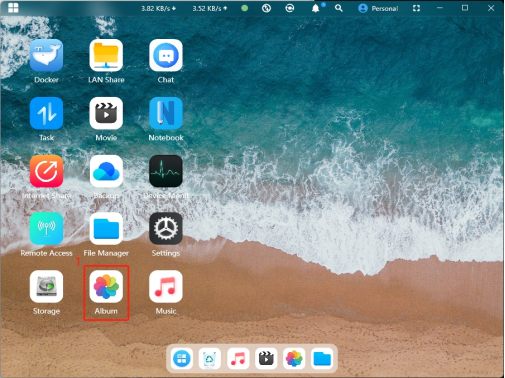Open the highlighted Album app
The image size is (505, 378).
(106, 286)
